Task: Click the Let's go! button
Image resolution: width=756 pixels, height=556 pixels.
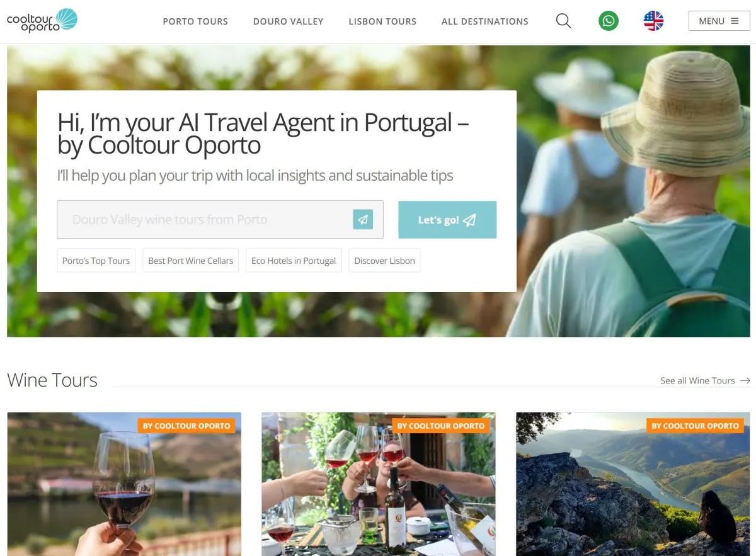Action: [447, 220]
